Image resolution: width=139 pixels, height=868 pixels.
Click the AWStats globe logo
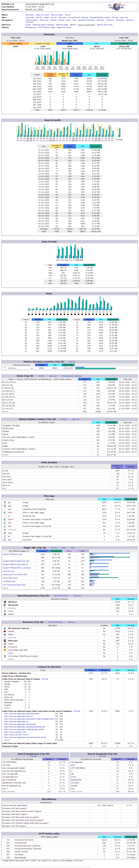(x=116, y=6)
